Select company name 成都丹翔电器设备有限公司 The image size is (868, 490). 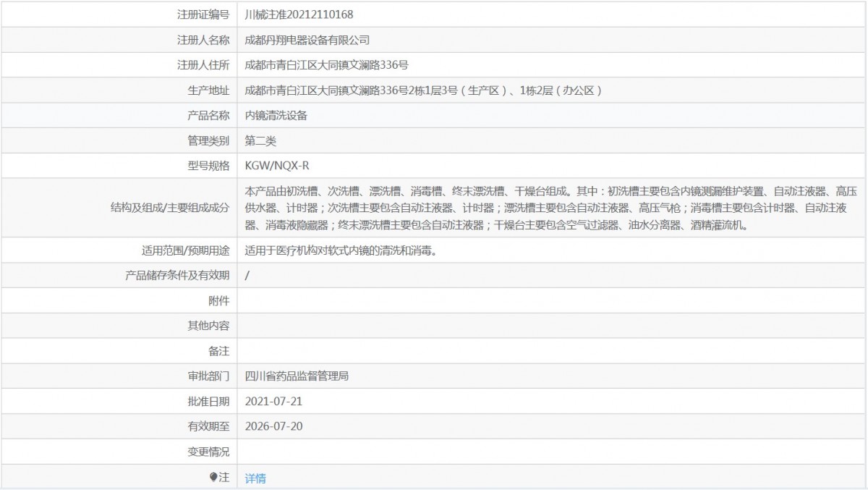coord(307,39)
